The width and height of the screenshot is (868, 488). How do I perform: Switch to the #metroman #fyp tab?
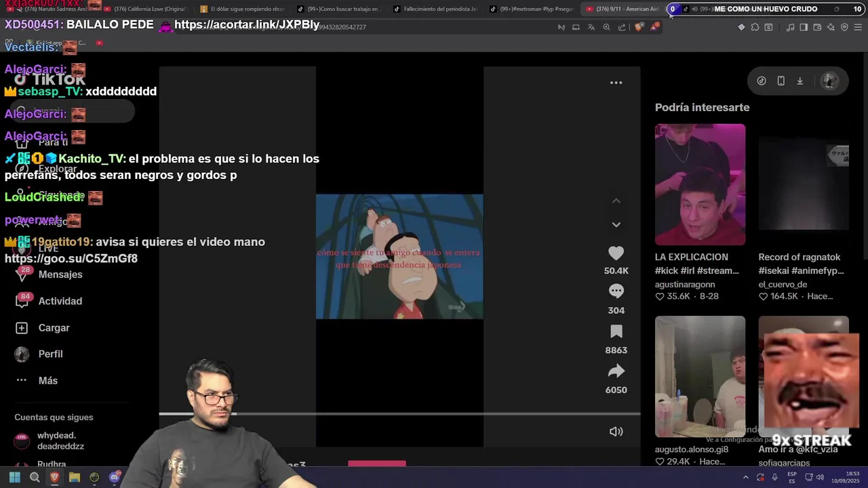tap(533, 9)
